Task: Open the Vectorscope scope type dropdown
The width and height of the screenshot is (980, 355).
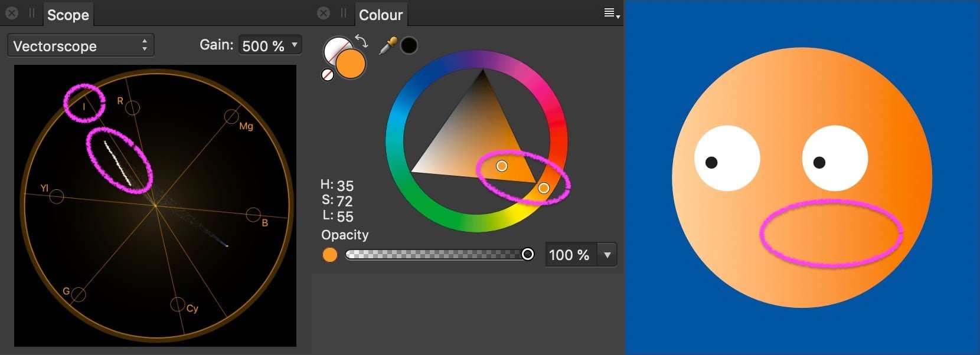Action: click(81, 46)
